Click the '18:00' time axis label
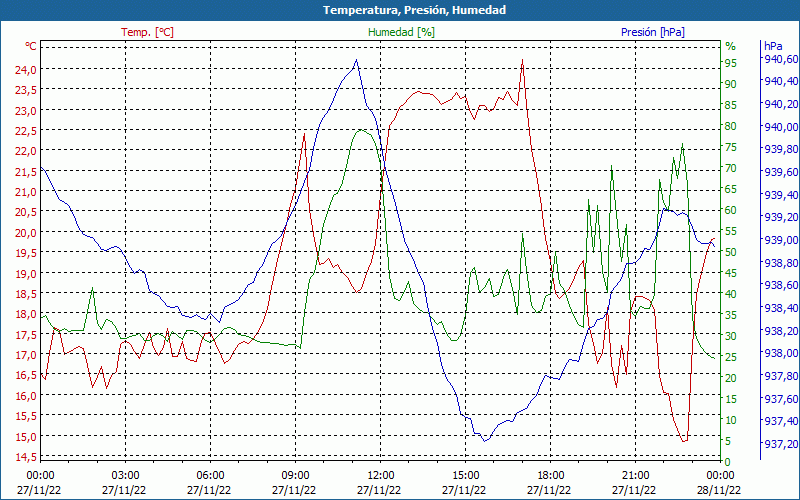The height and width of the screenshot is (500, 800). tap(550, 475)
